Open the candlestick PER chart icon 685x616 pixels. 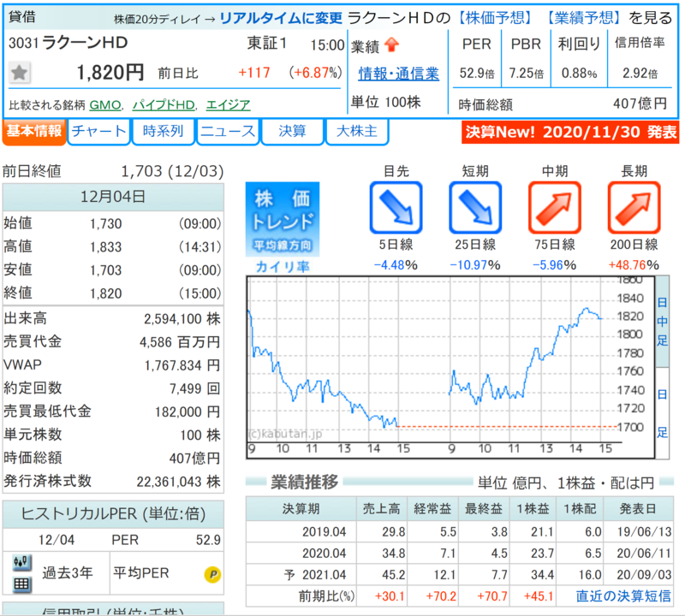(x=22, y=562)
